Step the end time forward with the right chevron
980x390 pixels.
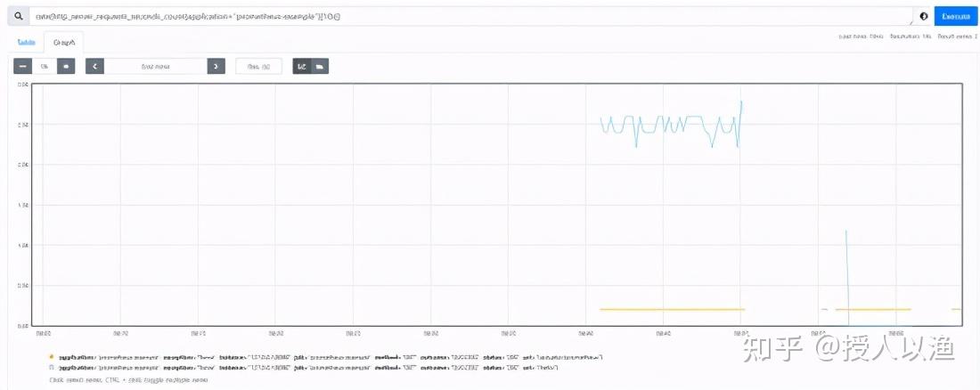216,66
